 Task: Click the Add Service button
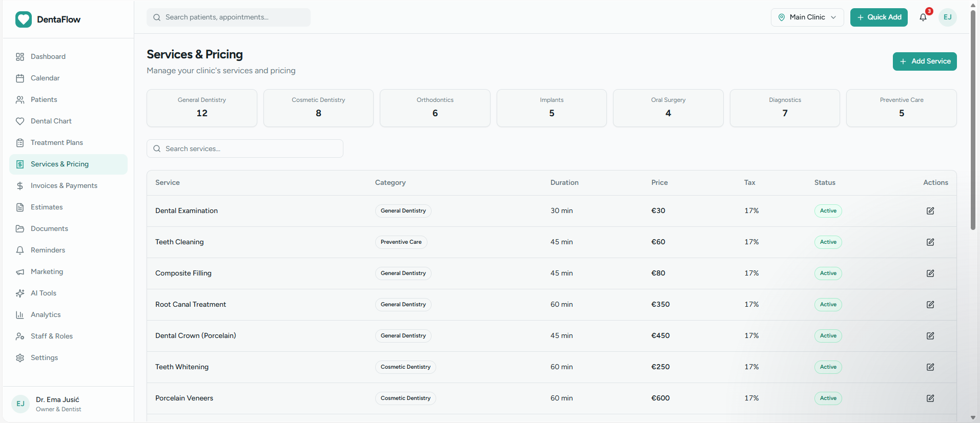pyautogui.click(x=925, y=61)
